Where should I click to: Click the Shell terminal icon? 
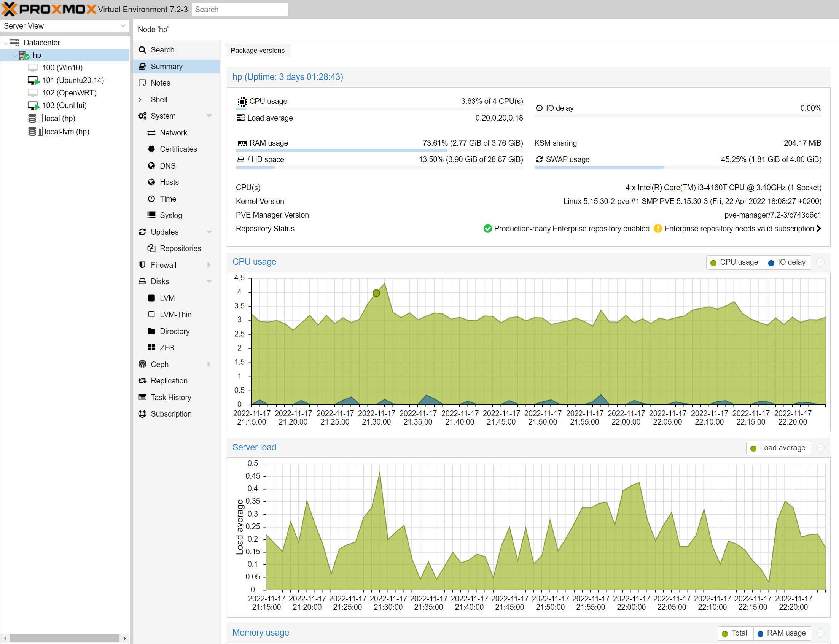142,100
